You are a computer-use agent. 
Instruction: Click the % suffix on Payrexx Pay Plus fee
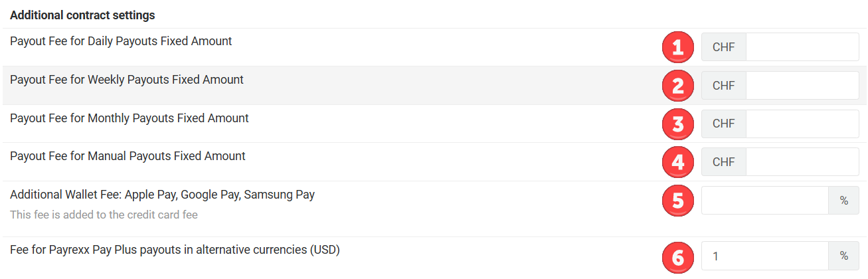(x=843, y=256)
